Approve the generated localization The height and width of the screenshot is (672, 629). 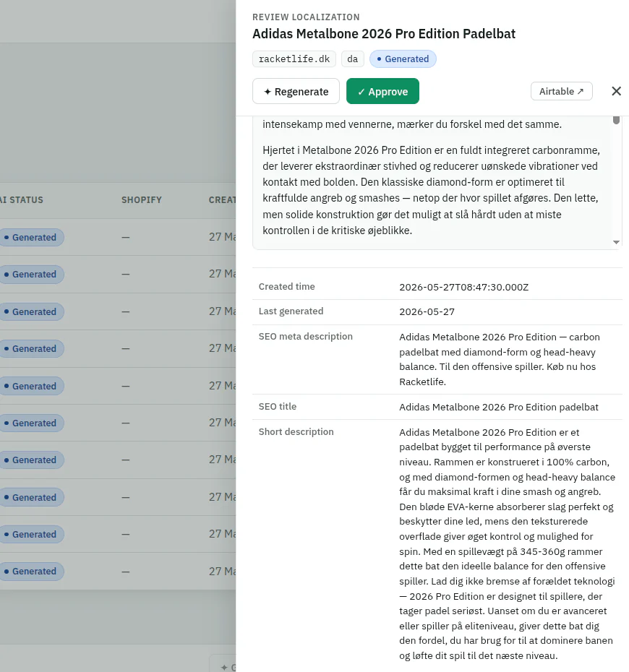click(382, 91)
